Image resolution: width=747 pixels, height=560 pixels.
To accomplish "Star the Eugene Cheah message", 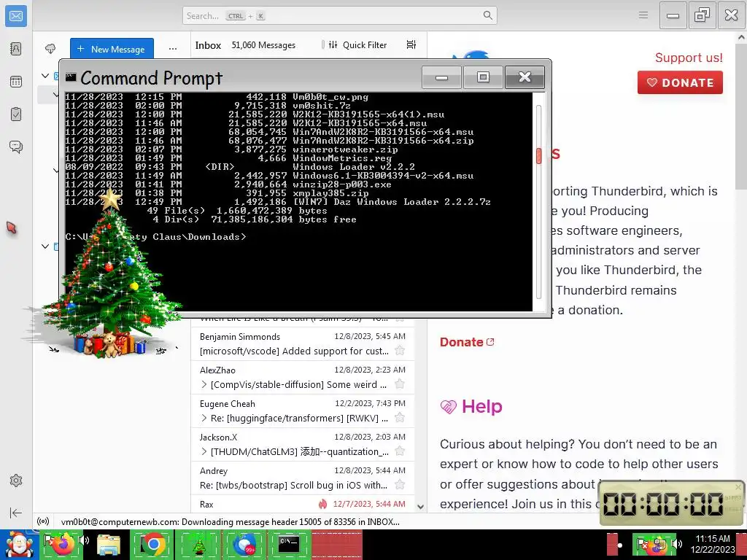I will pos(400,418).
